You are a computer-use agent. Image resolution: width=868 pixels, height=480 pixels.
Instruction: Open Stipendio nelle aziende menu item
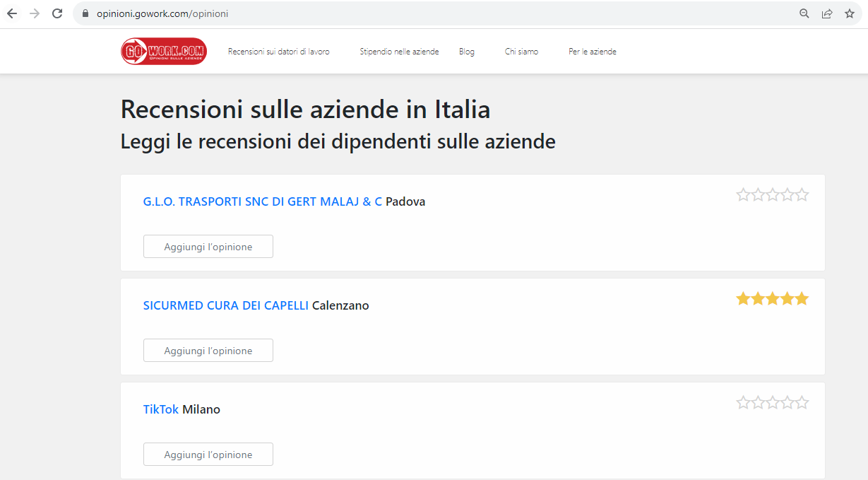tap(399, 52)
